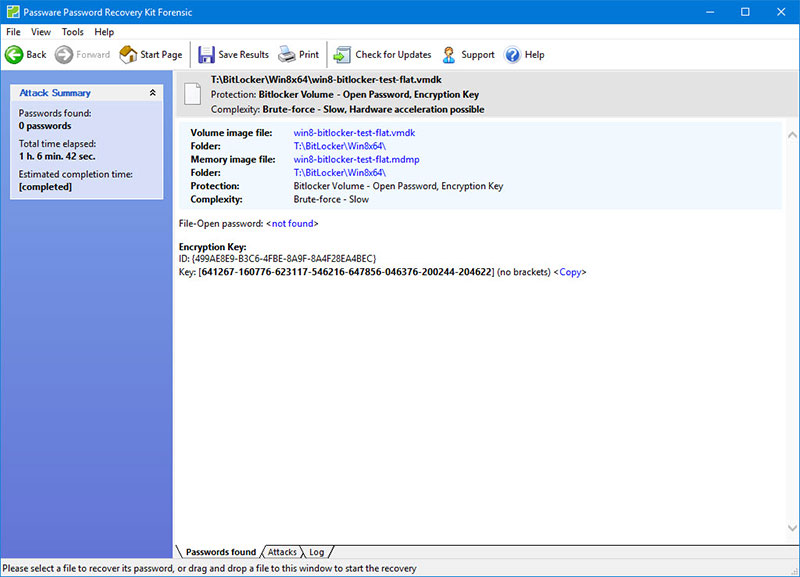Click the status bar hint message
This screenshot has width=800, height=577.
(209, 568)
